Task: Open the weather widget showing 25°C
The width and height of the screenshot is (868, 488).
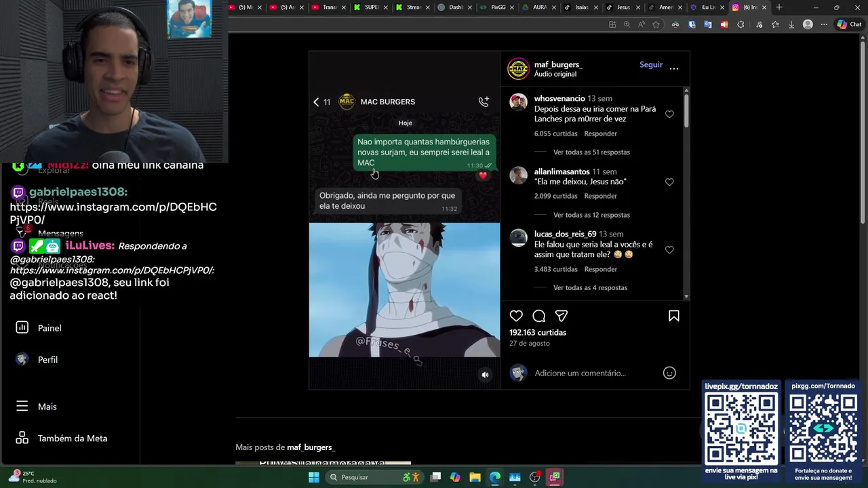Action: coord(33,477)
